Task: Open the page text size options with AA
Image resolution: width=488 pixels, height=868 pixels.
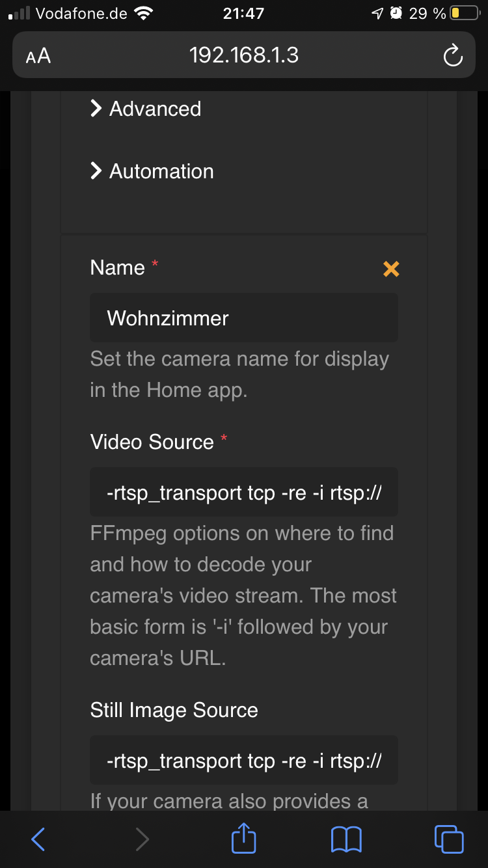Action: tap(37, 55)
